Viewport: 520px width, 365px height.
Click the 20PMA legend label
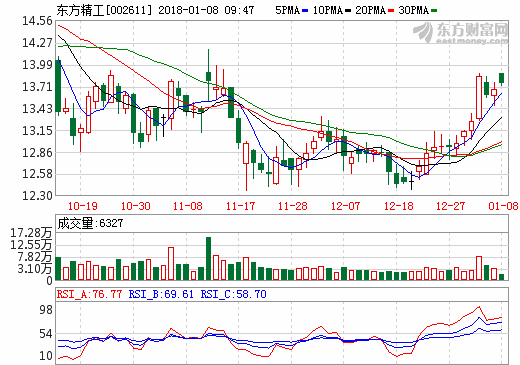(371, 10)
